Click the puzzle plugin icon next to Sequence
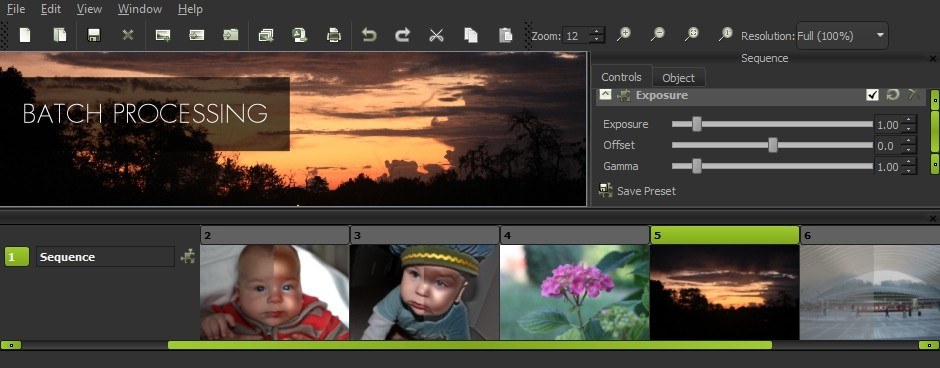 point(188,257)
